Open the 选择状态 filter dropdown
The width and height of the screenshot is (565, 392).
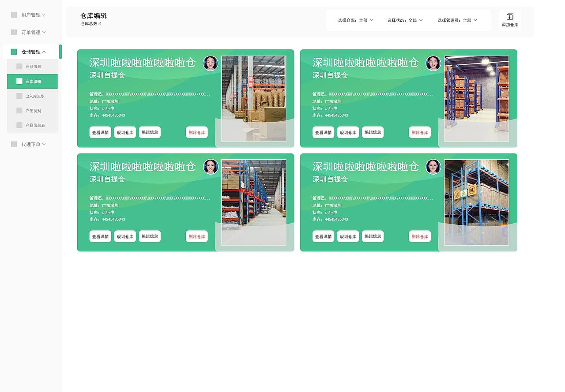(405, 20)
